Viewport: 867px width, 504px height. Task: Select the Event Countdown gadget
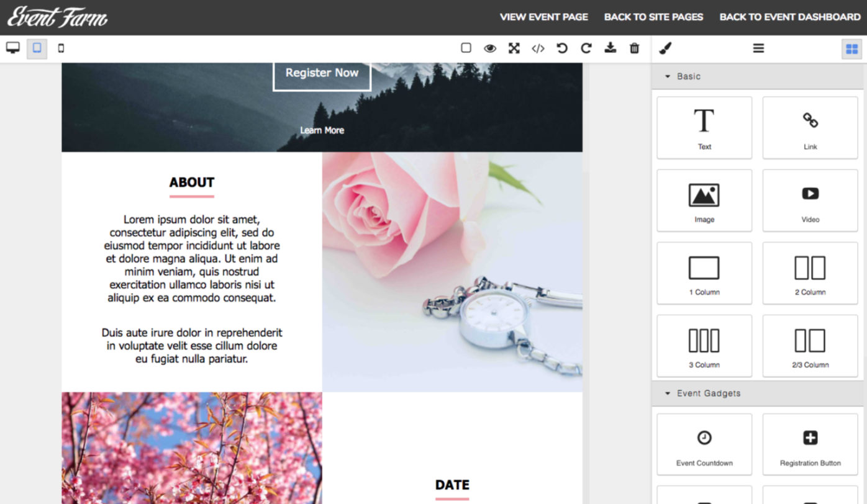(x=704, y=444)
